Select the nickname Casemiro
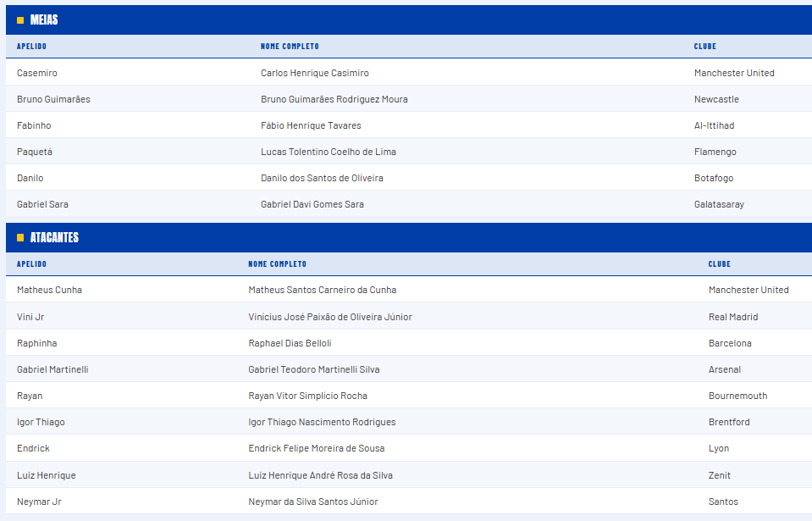Image resolution: width=812 pixels, height=521 pixels. click(36, 73)
